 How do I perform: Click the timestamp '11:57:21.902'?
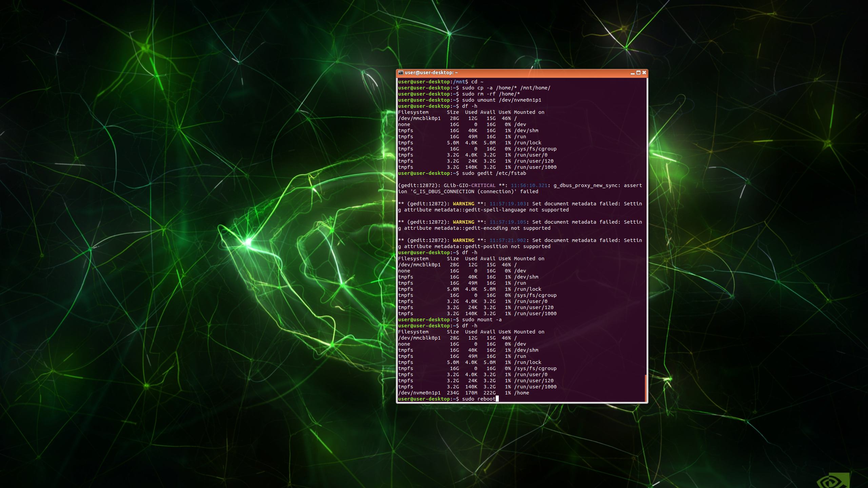click(508, 240)
